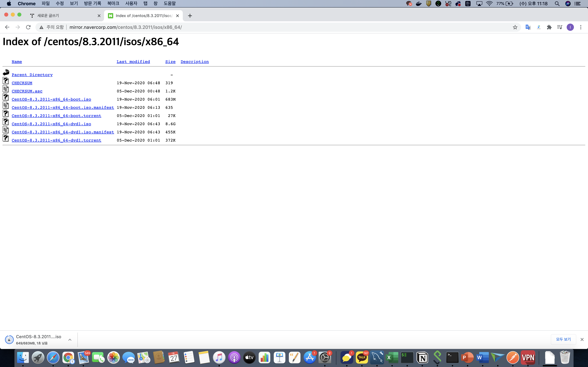This screenshot has width=588, height=367.
Task: Expand download item options chevron
Action: pyautogui.click(x=70, y=340)
